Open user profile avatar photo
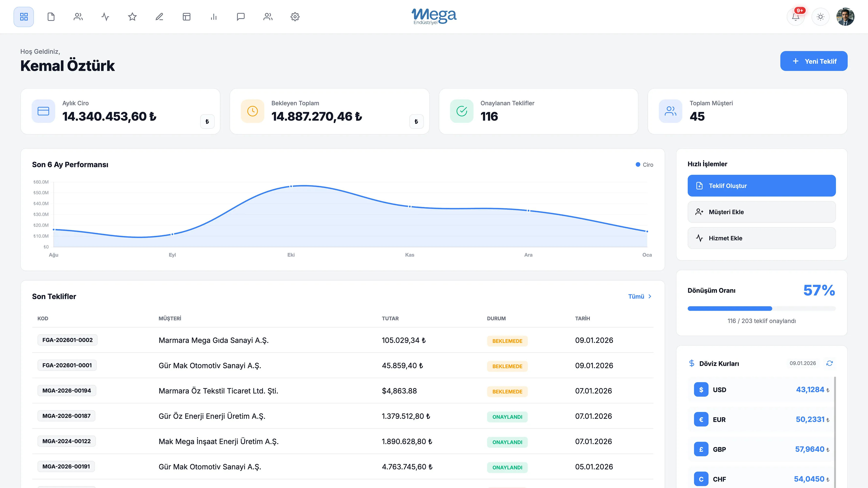 pos(845,17)
